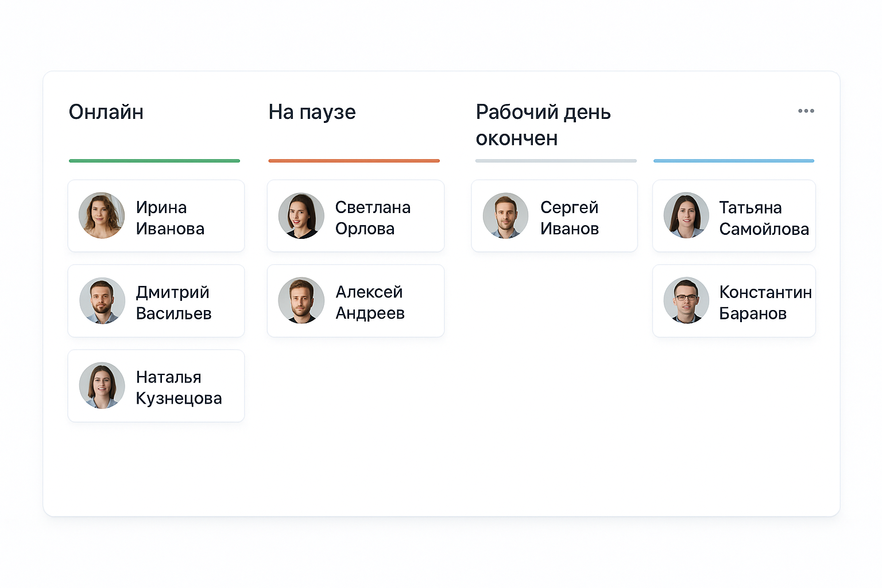Click the blue bar above Татьяна Самойлова

[733, 161]
